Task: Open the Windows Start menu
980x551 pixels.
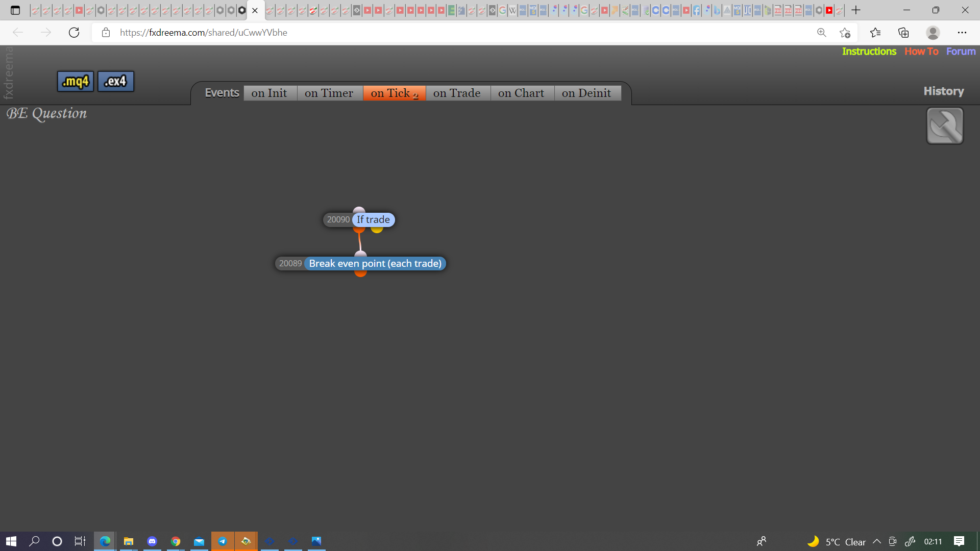Action: coord(11,541)
